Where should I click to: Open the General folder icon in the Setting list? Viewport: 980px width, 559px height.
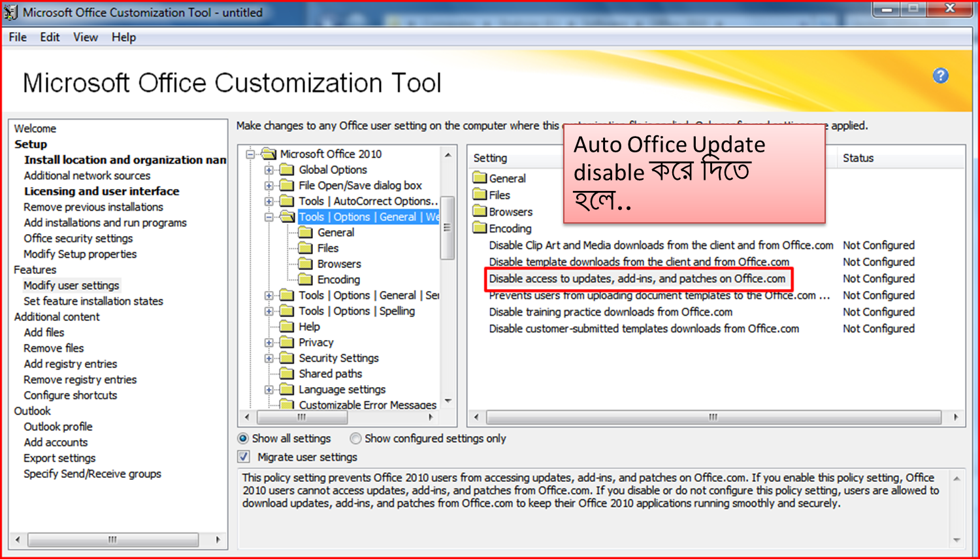coord(480,178)
